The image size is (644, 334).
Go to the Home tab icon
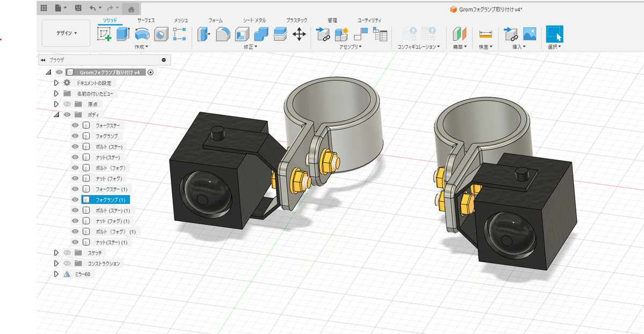[131, 9]
